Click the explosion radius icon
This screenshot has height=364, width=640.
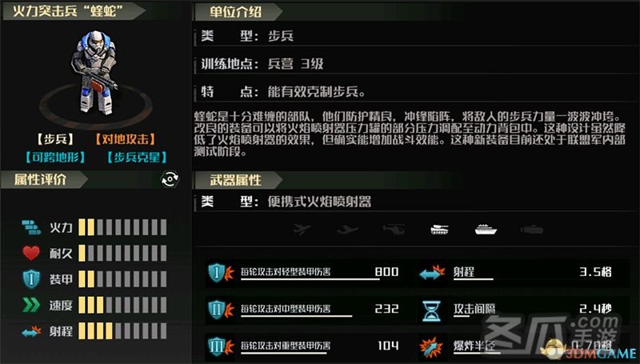click(x=431, y=347)
